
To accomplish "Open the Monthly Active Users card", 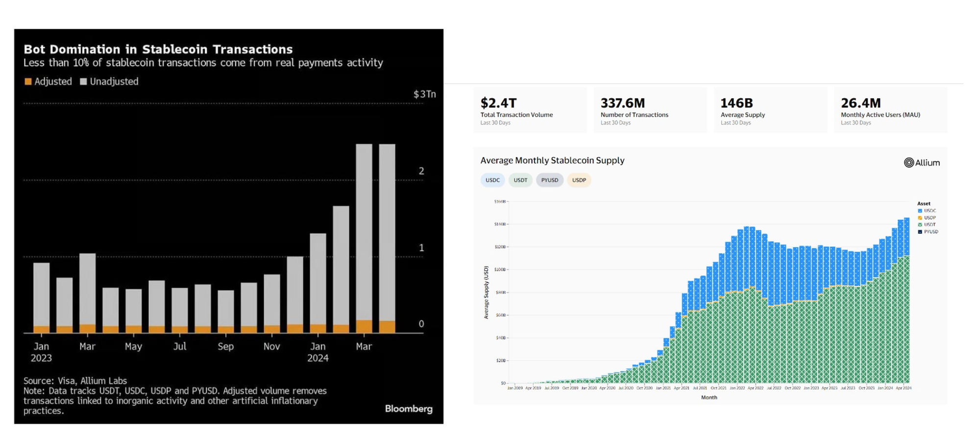I will tap(890, 111).
